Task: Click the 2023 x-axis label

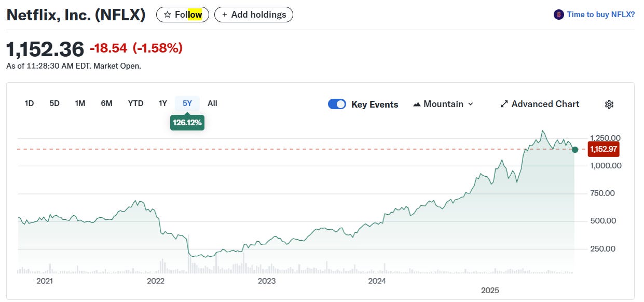Action: coord(266,281)
